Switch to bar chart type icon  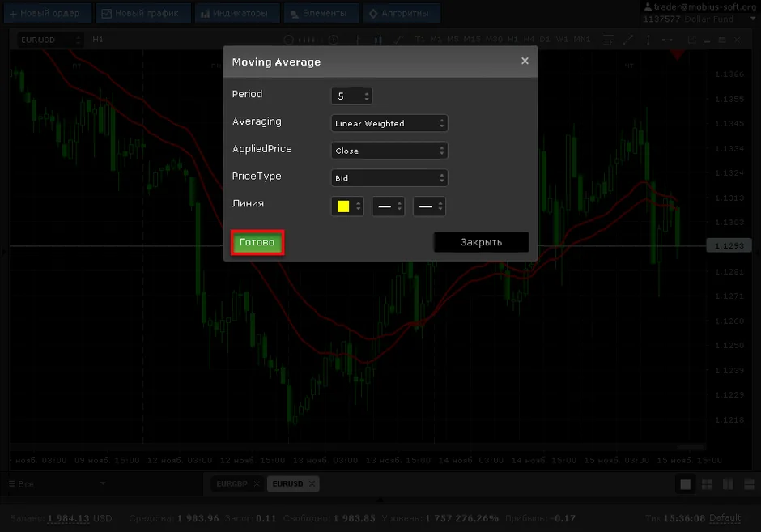(358, 40)
